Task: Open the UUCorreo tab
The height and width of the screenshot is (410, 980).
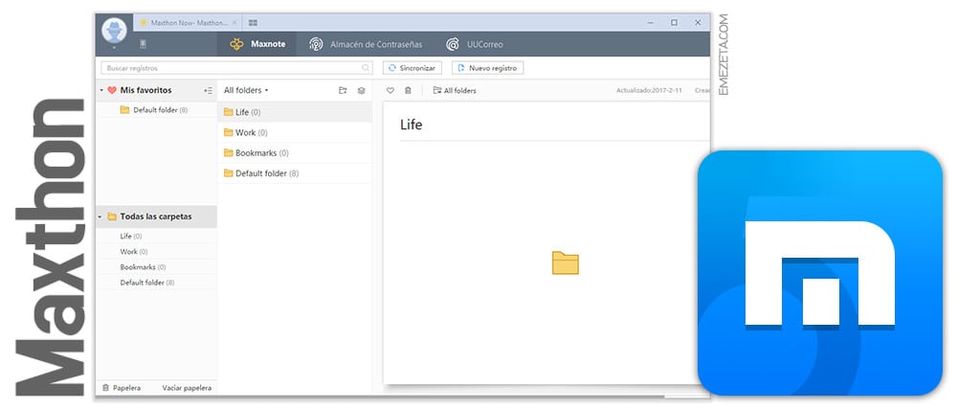Action: point(475,44)
